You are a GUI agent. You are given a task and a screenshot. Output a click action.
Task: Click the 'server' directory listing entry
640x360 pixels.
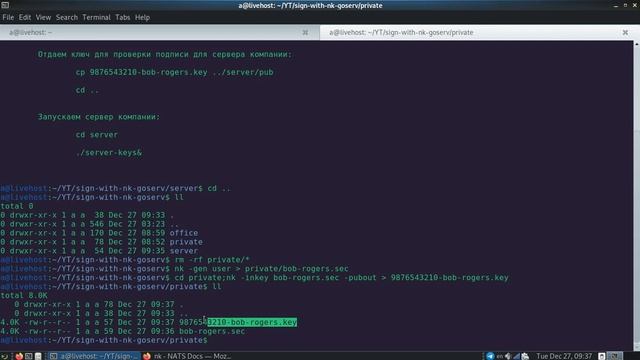(x=184, y=251)
